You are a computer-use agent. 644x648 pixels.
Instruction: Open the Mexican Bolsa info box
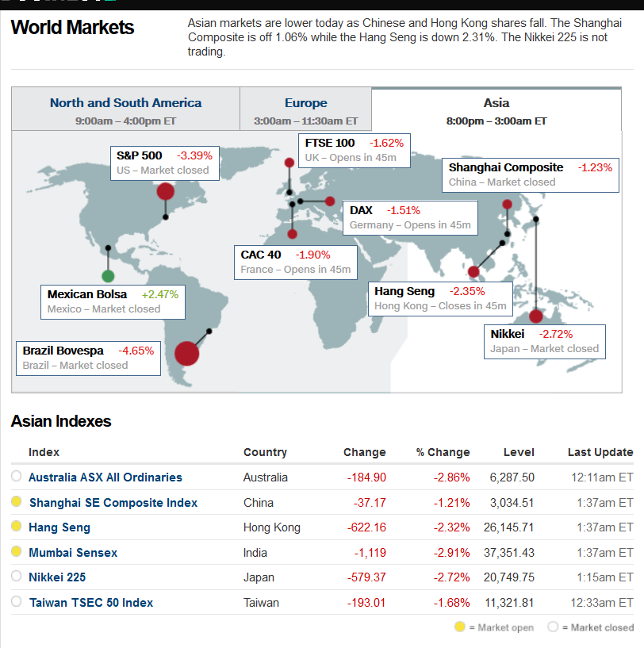tap(113, 302)
